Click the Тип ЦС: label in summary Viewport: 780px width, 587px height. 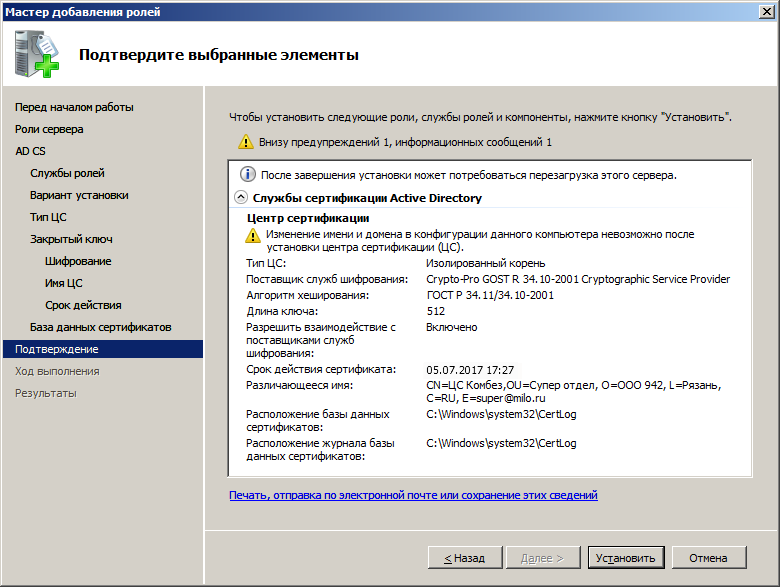click(x=266, y=263)
